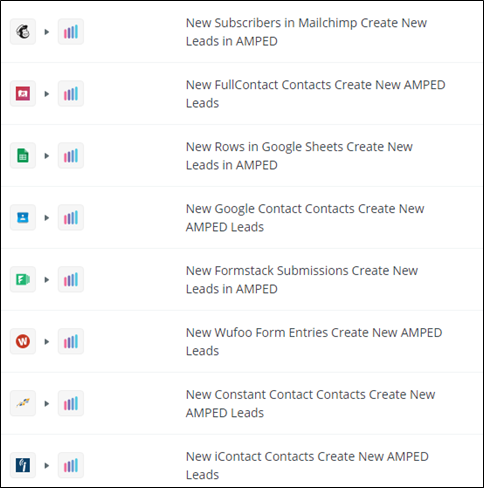Viewport: 484px width, 488px height.
Task: Open New Subscribers in Mailchimp Create New Leads
Action: (306, 32)
